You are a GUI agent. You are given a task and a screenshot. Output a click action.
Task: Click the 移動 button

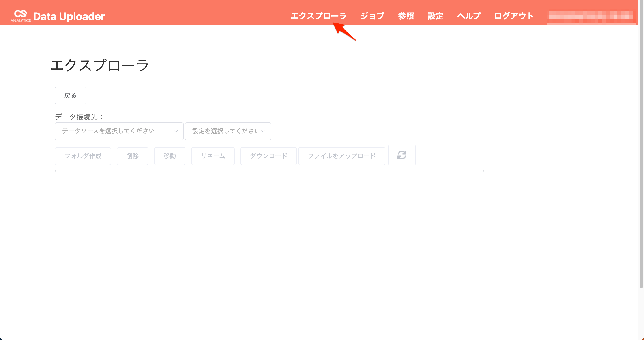pos(170,156)
